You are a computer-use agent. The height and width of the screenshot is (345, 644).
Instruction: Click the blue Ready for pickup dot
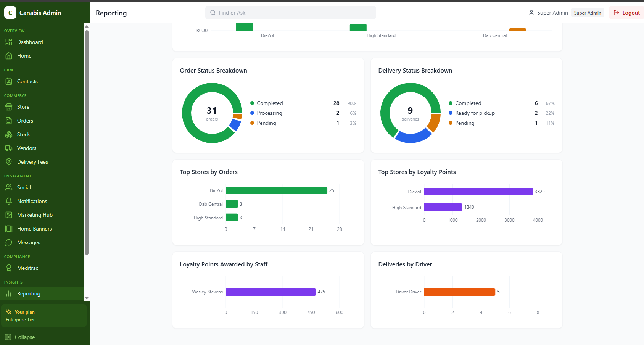click(x=451, y=113)
